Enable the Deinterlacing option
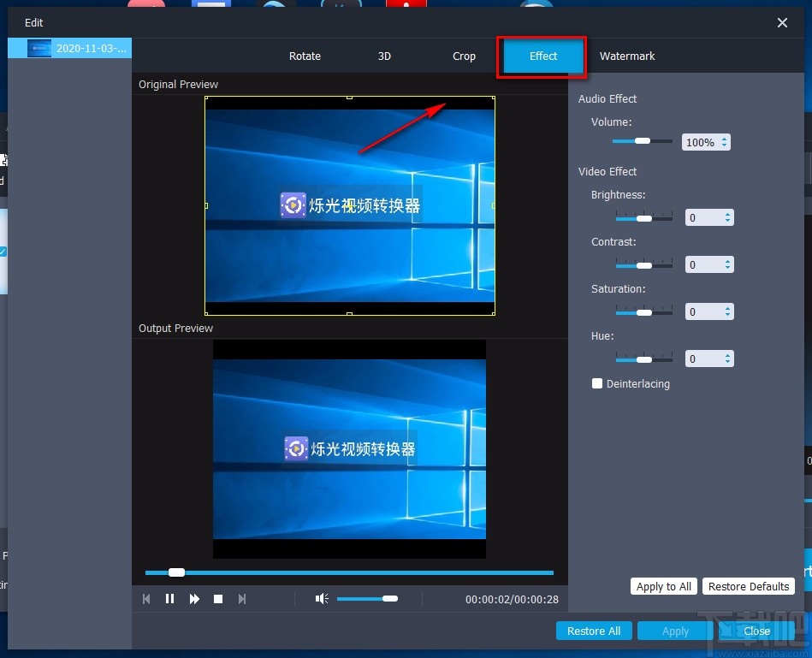This screenshot has width=812, height=658. [x=597, y=383]
